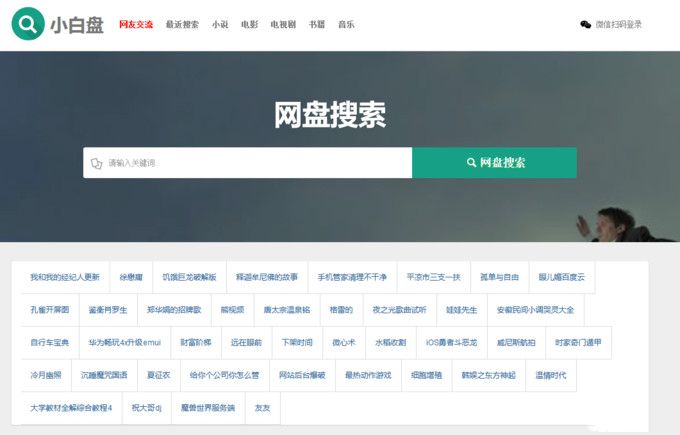Open the 网友交流 nav item

pos(136,24)
